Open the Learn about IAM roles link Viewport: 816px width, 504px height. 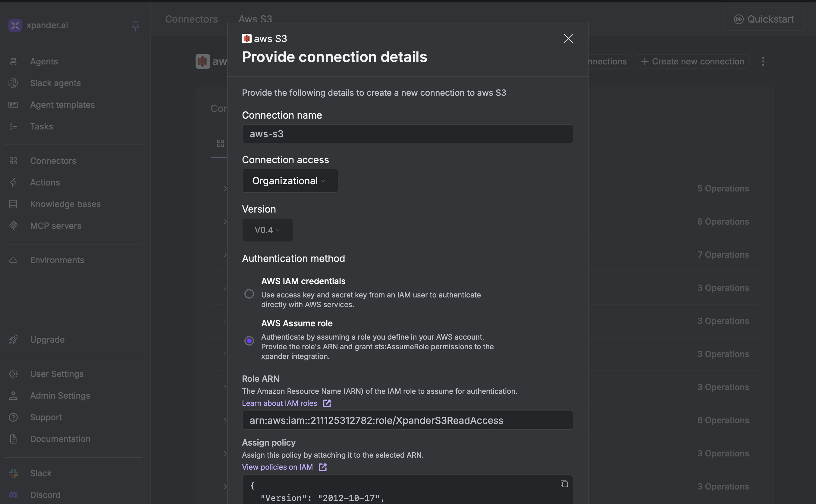280,403
